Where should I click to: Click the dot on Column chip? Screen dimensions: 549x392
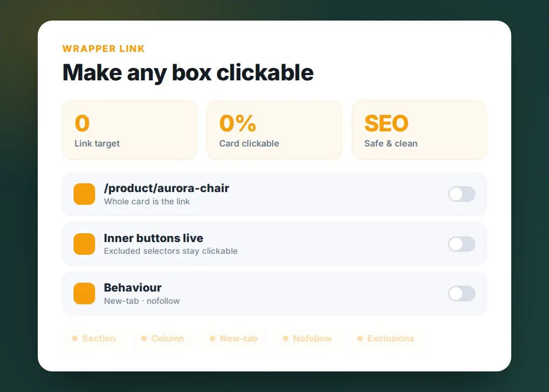144,338
